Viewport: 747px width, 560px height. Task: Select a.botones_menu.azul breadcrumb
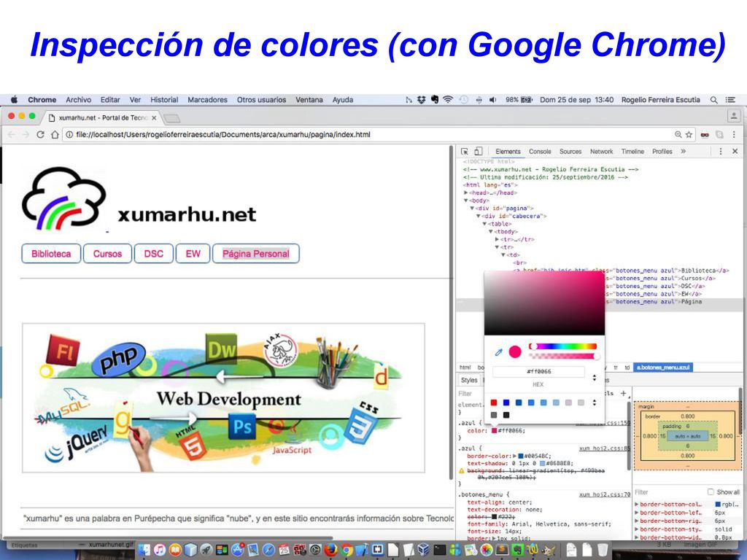[662, 367]
